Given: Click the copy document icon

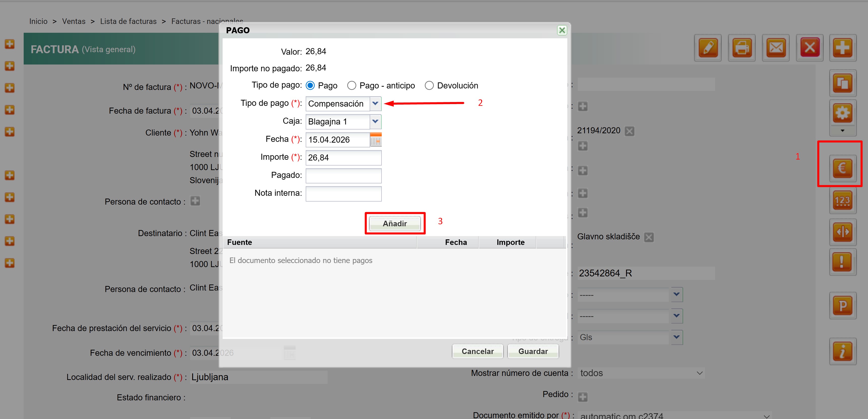Looking at the screenshot, I should click(842, 83).
